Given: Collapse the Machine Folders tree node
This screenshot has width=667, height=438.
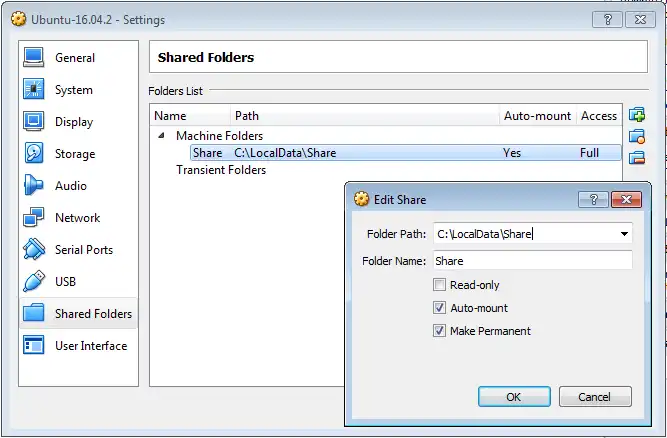Looking at the screenshot, I should pos(161,136).
